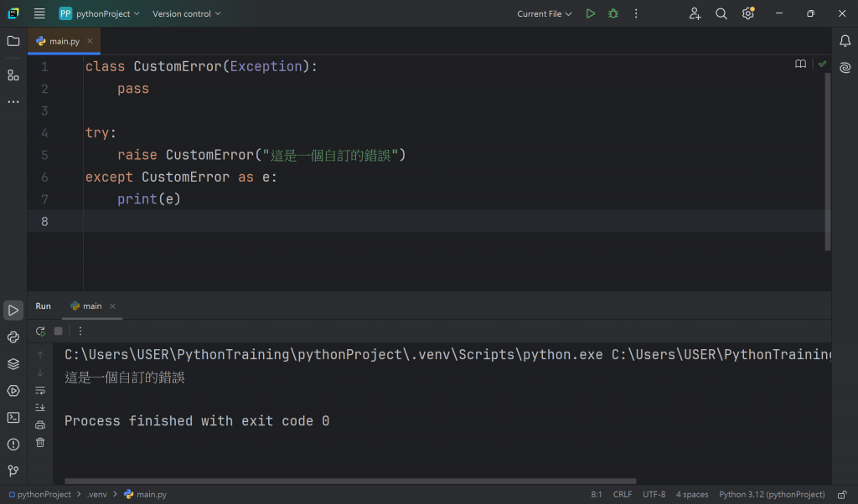
Task: Toggle soft-wrap in the Run console
Action: pos(40,390)
